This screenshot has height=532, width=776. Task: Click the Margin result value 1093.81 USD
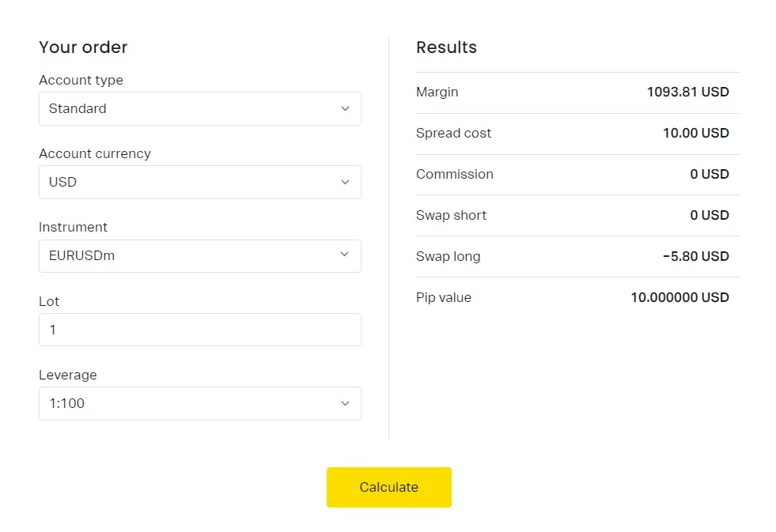pos(688,92)
